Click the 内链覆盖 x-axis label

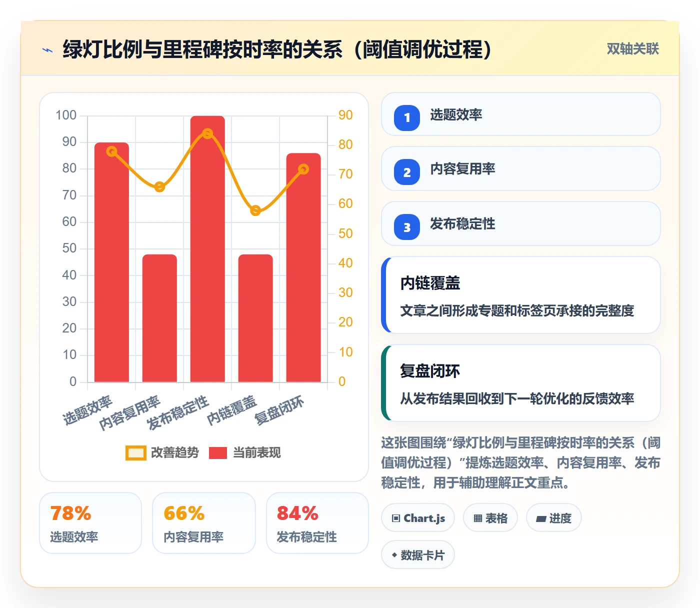(231, 410)
